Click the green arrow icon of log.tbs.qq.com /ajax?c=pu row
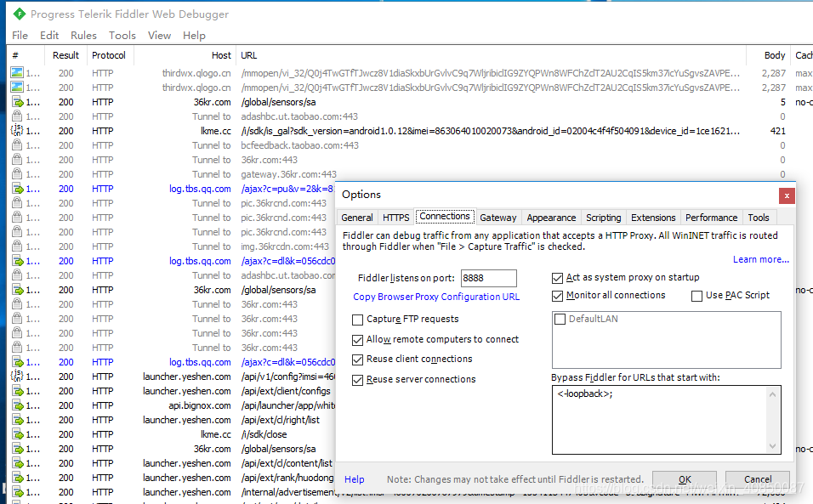 tap(18, 189)
